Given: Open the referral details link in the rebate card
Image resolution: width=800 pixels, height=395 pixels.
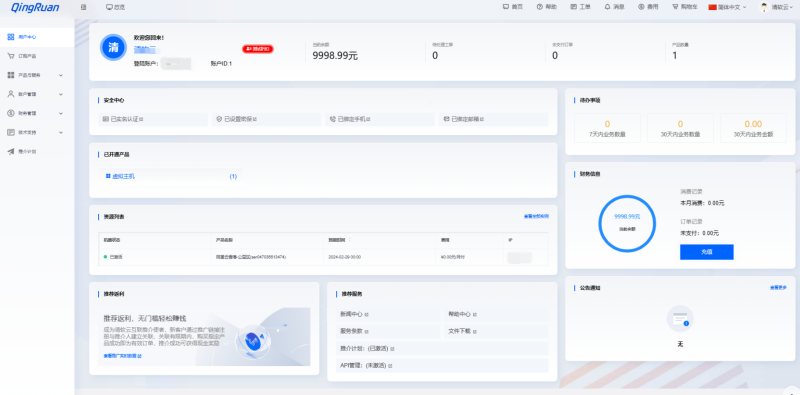Looking at the screenshot, I should (122, 356).
